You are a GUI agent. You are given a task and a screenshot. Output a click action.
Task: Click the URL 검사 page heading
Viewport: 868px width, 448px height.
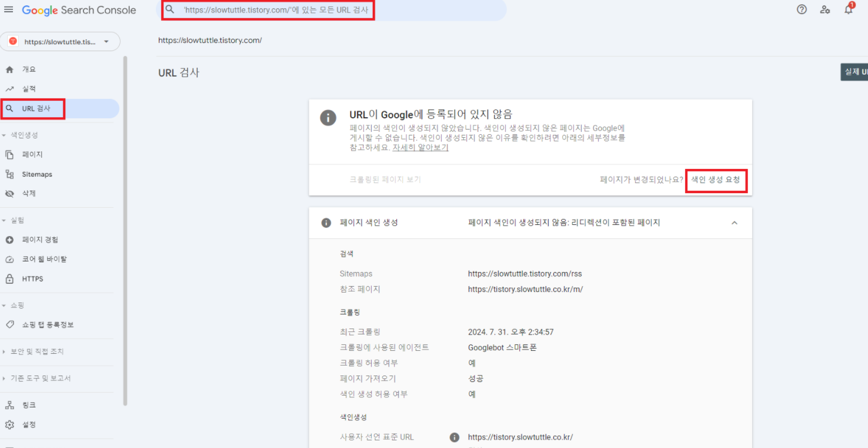pos(179,73)
